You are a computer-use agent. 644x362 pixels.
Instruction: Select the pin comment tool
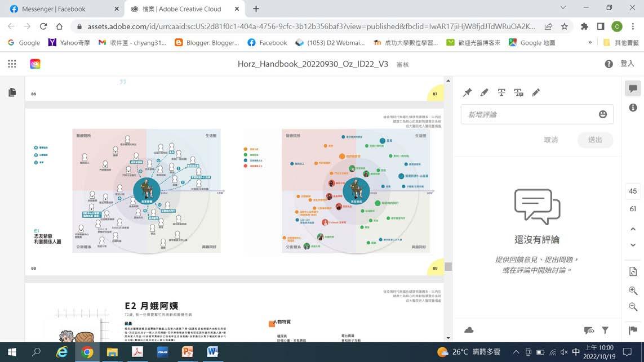tap(468, 93)
